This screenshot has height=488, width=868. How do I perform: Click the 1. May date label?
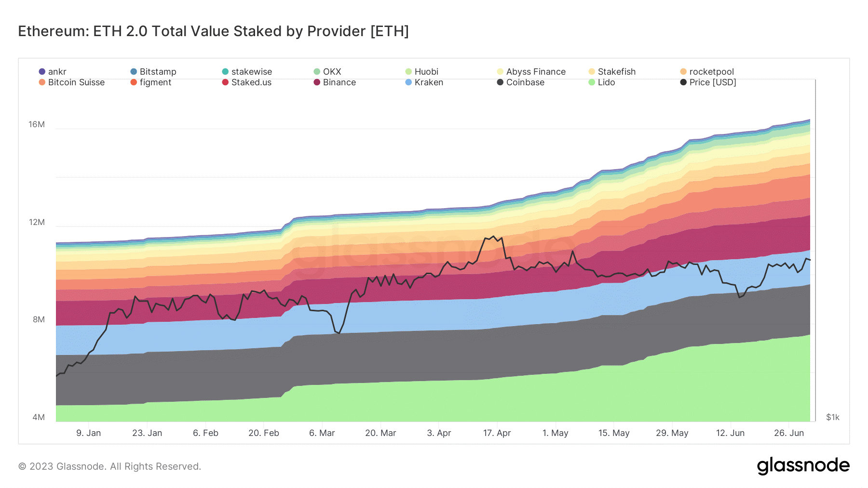point(556,433)
